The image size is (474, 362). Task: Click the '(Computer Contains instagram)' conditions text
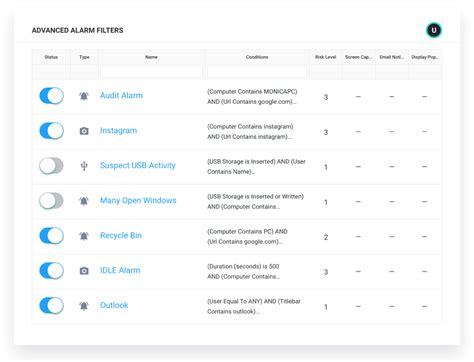[250, 127]
